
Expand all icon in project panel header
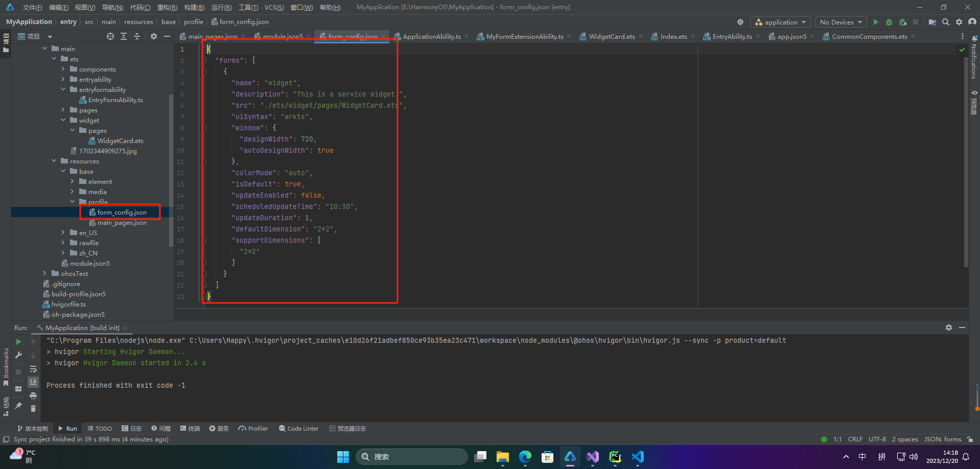124,36
